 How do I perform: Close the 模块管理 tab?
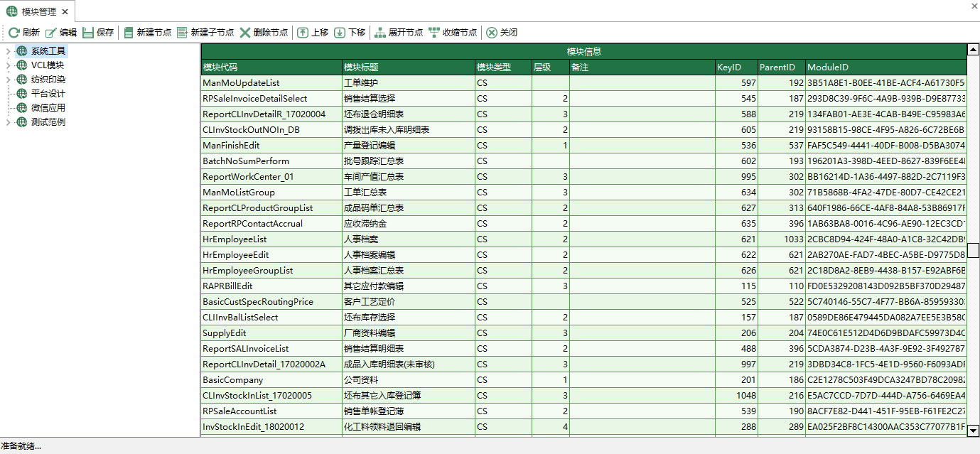(65, 12)
